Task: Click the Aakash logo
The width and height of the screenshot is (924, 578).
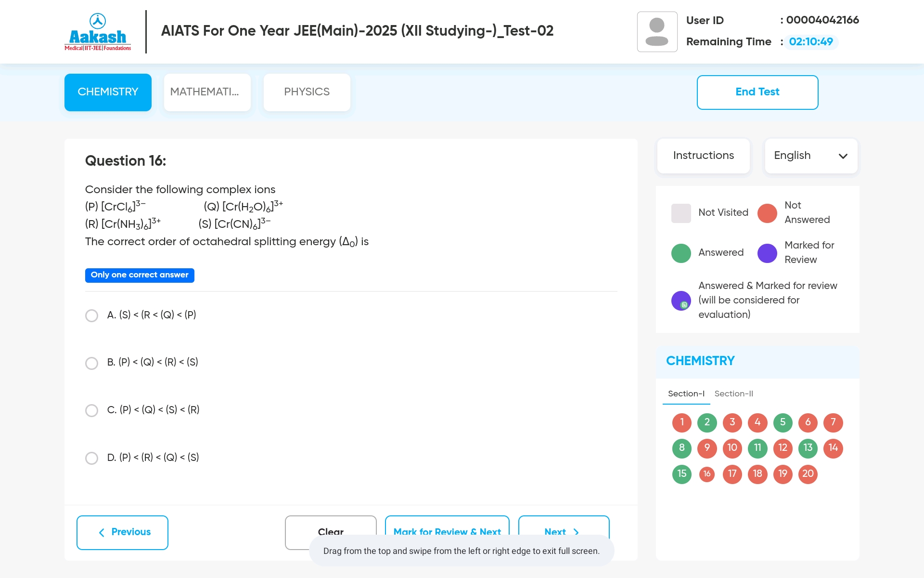Action: point(98,32)
